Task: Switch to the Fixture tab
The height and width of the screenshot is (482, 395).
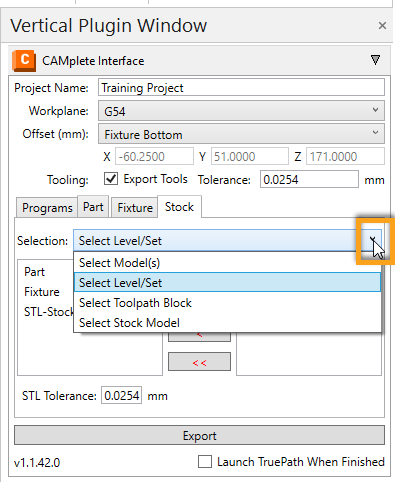Action: [135, 208]
